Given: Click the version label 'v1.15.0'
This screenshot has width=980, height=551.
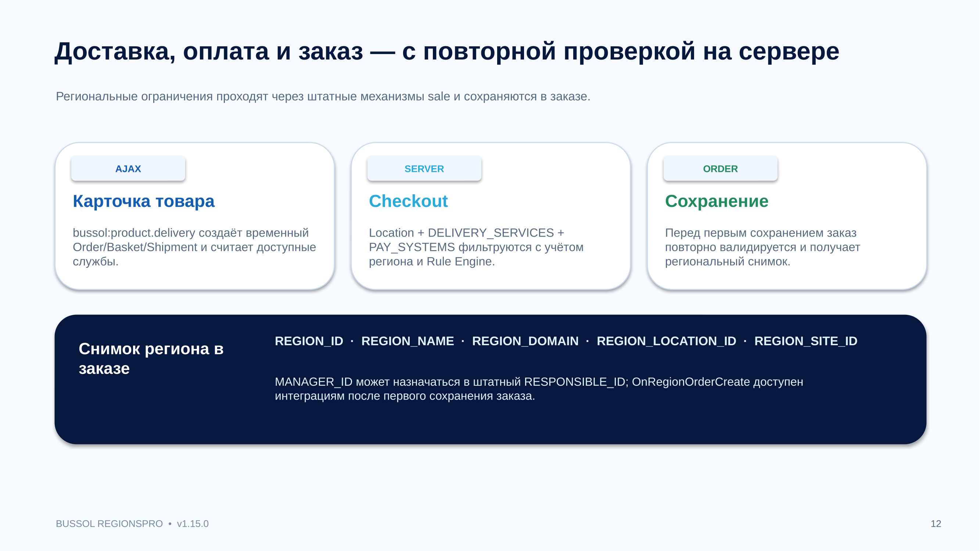Looking at the screenshot, I should coord(193,523).
